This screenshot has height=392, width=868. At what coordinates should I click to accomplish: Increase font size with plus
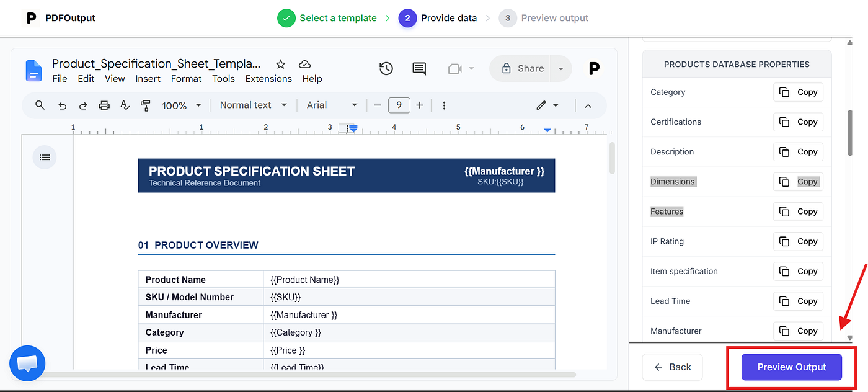click(420, 105)
